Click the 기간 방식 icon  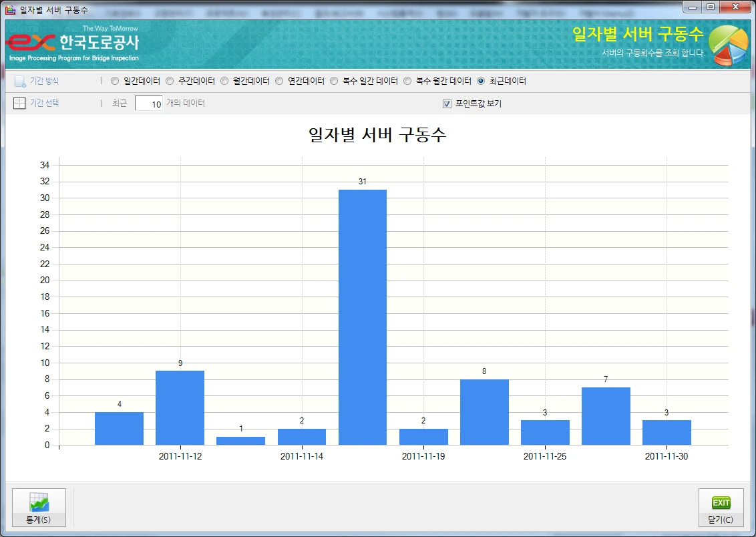point(19,81)
